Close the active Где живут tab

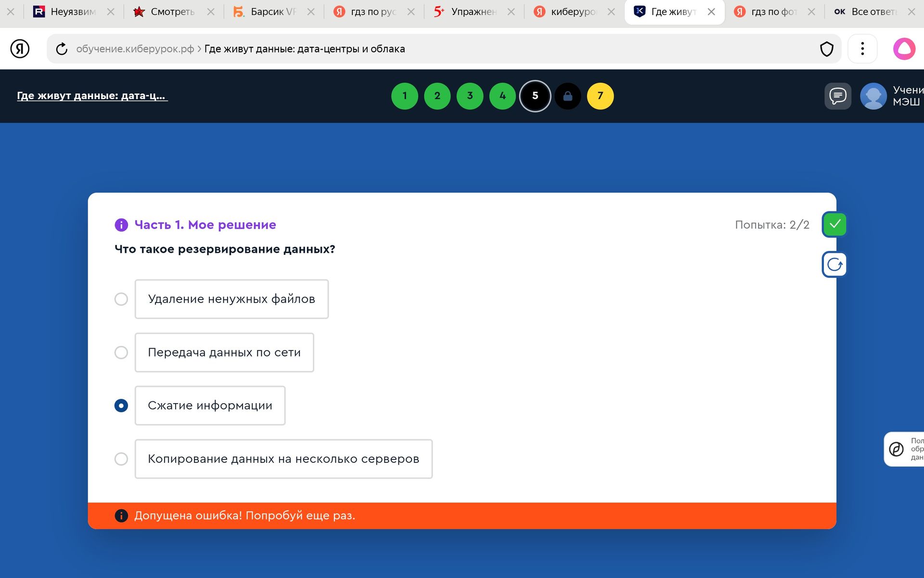[711, 12]
